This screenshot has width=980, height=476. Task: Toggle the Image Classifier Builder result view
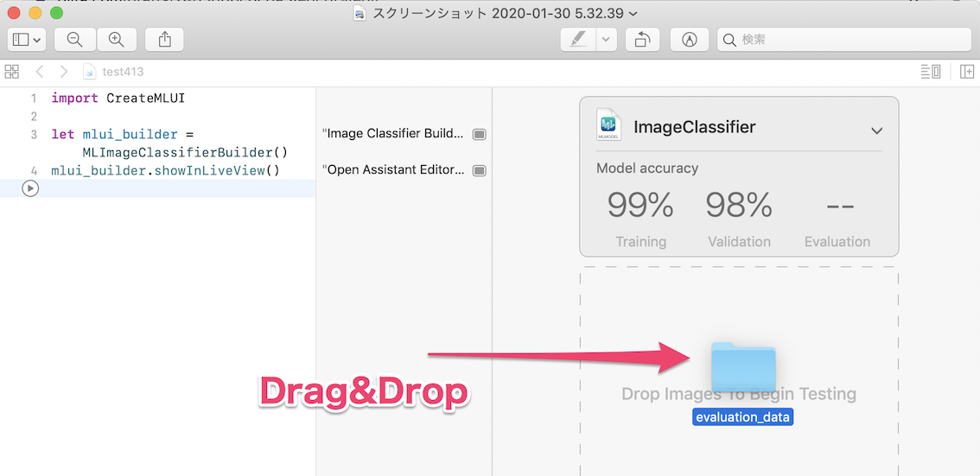(480, 134)
